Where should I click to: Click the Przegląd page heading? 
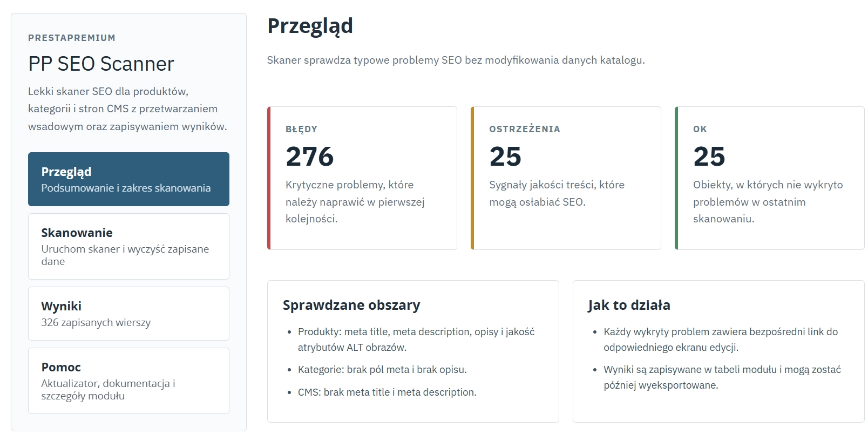(310, 25)
